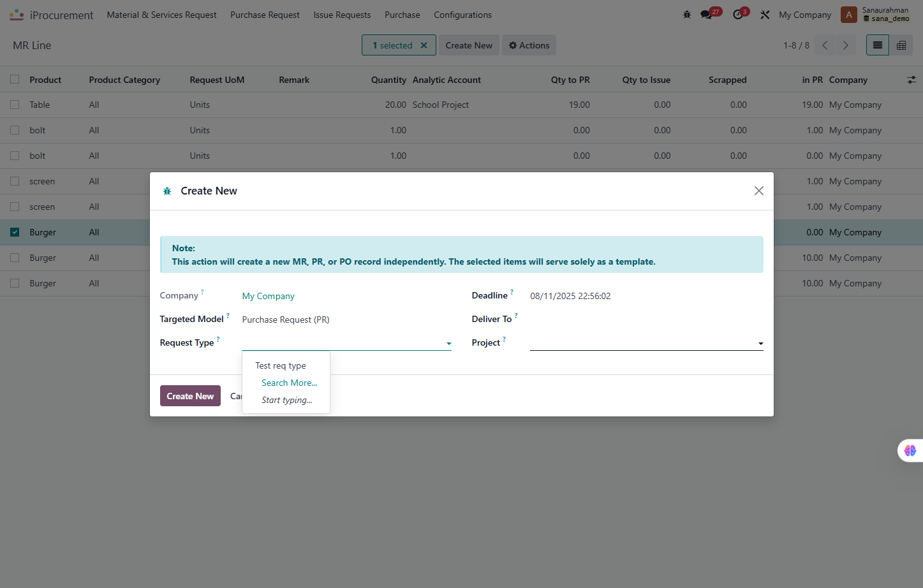
Task: Expand Request Type dropdown arrow
Action: [x=448, y=344]
